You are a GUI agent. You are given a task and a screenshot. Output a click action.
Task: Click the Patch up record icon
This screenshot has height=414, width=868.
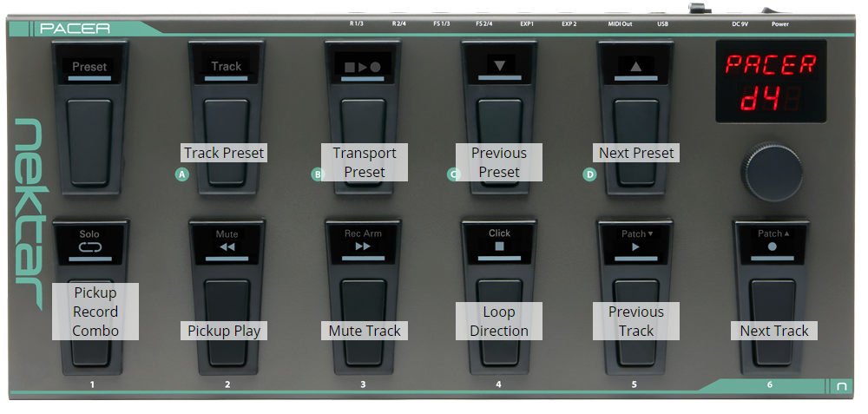771,246
